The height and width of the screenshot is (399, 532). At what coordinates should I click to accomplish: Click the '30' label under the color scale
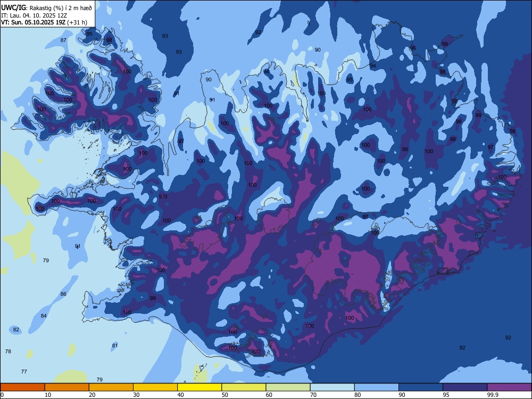coord(136,395)
